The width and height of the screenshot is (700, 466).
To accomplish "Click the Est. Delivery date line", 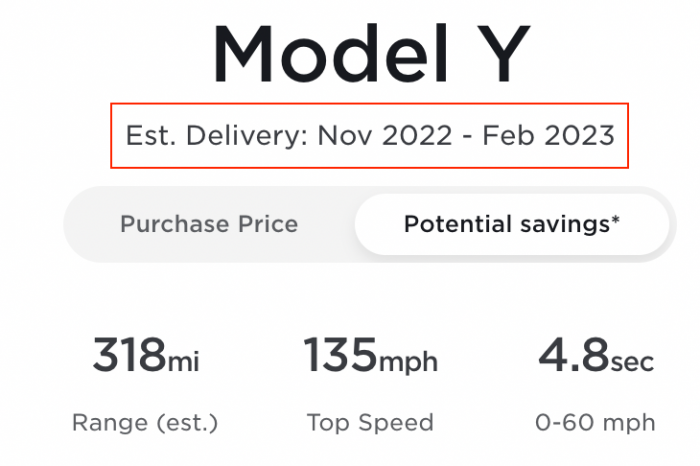I will 370,135.
